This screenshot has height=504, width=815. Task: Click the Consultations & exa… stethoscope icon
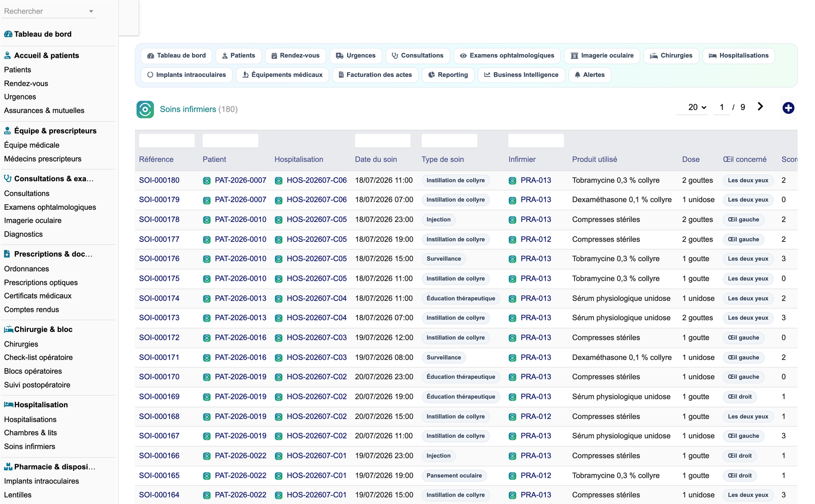[x=8, y=178]
